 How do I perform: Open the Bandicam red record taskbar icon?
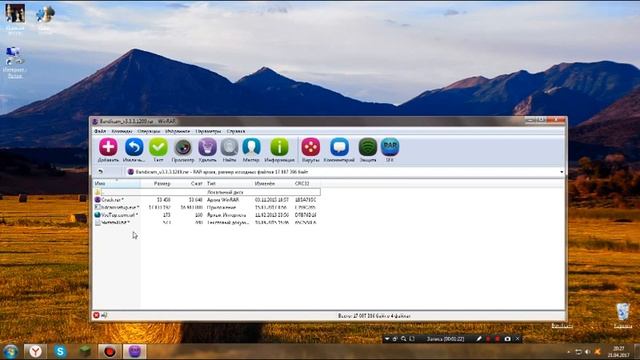pos(109,351)
